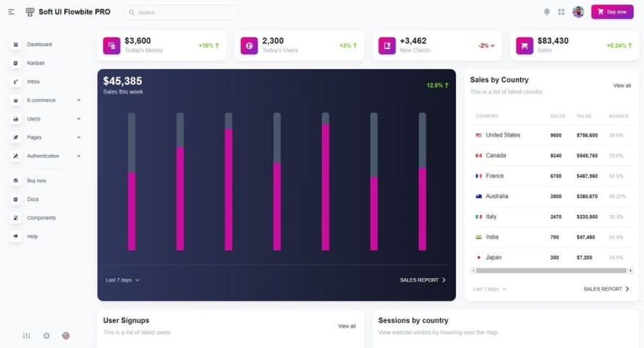
Task: Select language flag icon in sidebar footer
Action: [x=66, y=336]
